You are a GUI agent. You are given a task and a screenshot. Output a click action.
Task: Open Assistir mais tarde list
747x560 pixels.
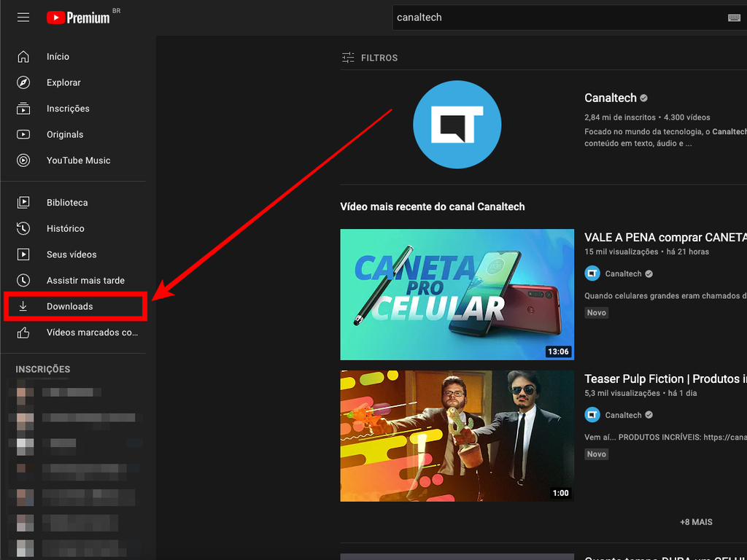86,281
